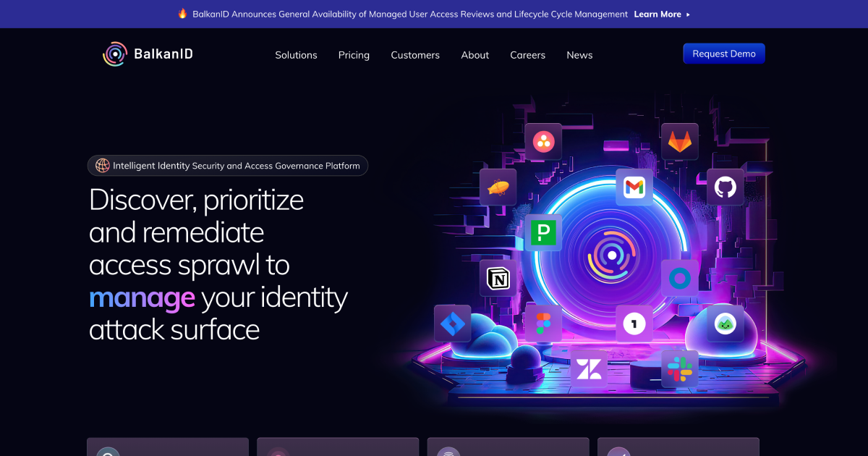
Task: Click the 1Password icon
Action: 634,324
